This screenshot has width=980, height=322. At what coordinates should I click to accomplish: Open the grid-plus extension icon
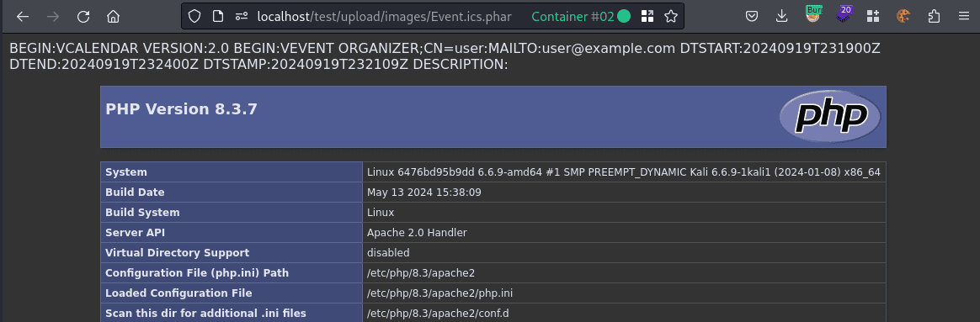point(873,17)
